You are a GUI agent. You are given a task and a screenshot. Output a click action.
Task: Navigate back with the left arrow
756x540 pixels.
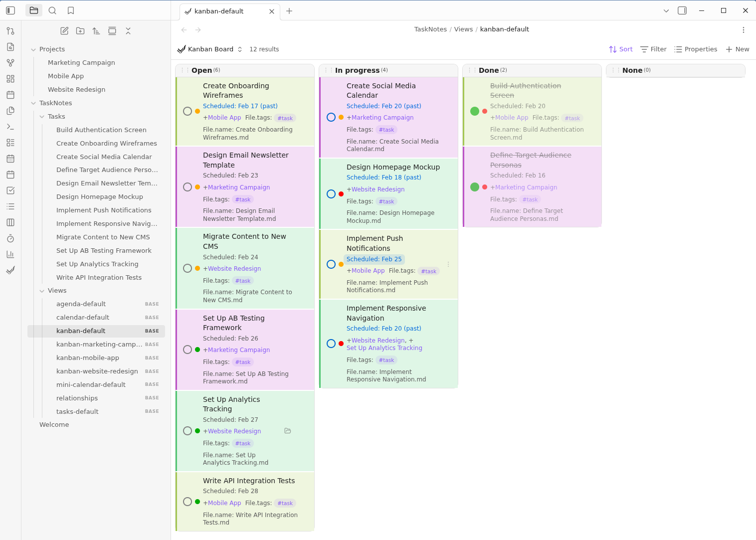(x=184, y=30)
